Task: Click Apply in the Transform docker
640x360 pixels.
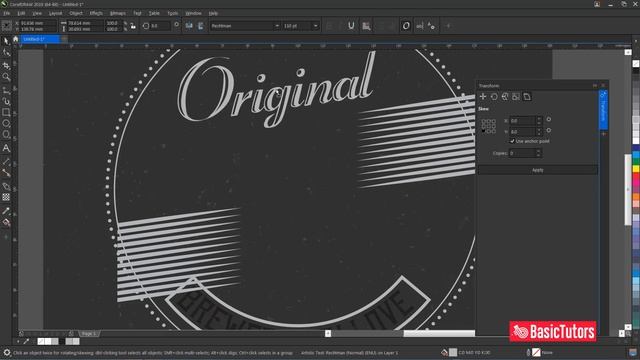Action: click(x=538, y=170)
